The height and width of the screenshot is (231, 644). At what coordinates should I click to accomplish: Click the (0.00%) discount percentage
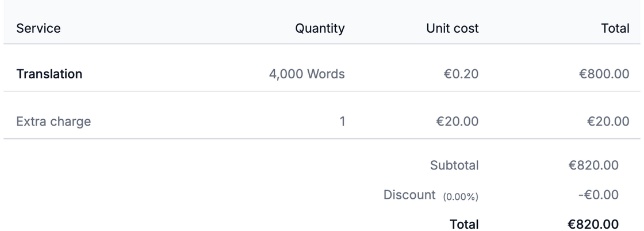coord(461,196)
